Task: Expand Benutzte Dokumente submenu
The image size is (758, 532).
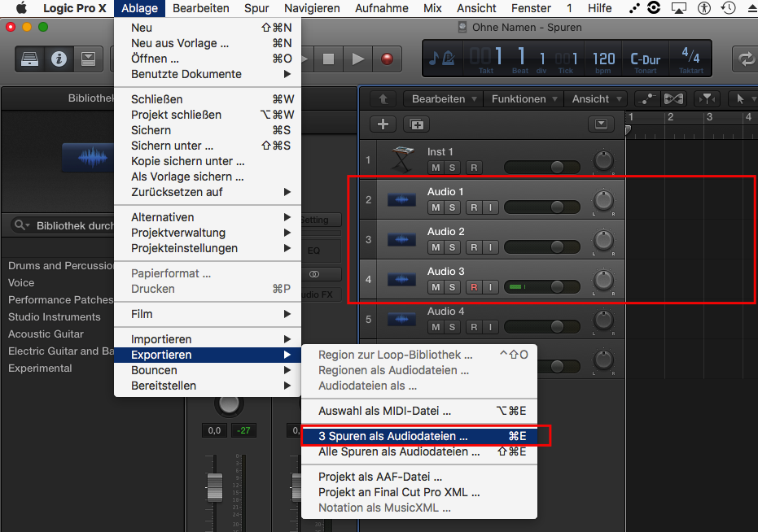Action: point(208,74)
